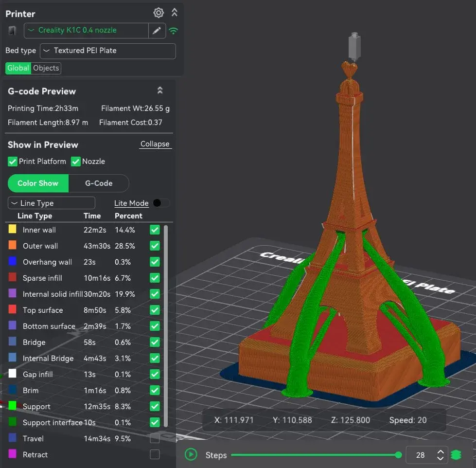
Task: Switch to the Objects tab
Action: pos(46,68)
